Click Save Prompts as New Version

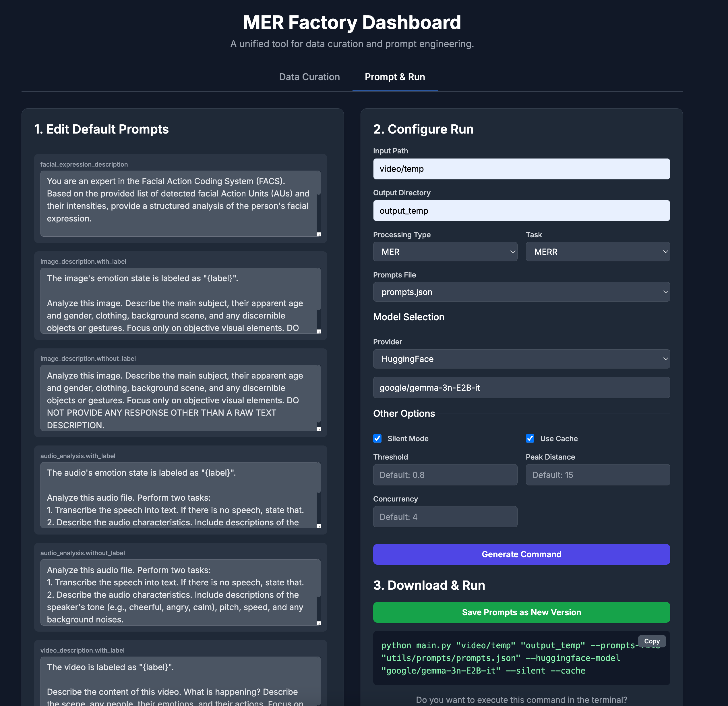(521, 612)
